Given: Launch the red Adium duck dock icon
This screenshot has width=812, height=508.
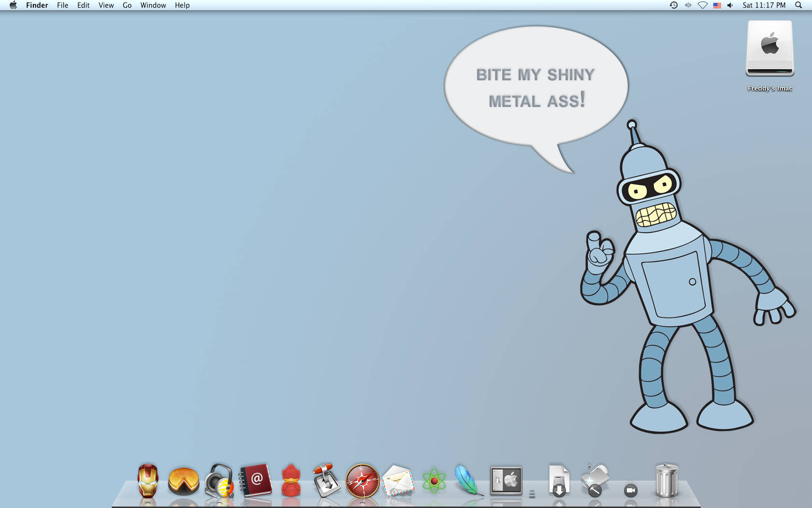Looking at the screenshot, I should coord(291,480).
